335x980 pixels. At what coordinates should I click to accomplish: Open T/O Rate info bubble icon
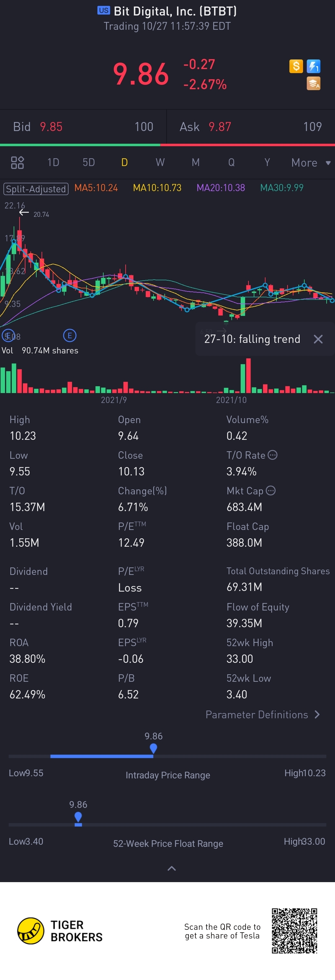coord(272,455)
